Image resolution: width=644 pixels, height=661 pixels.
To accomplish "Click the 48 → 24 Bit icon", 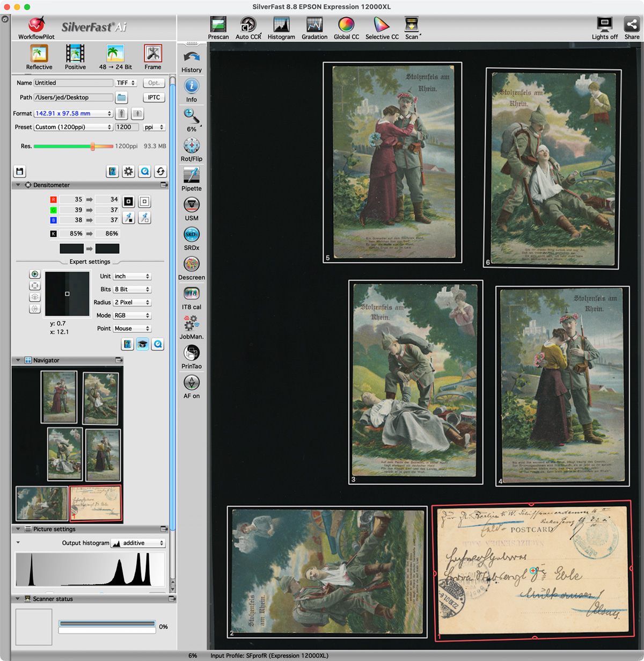I will point(115,57).
